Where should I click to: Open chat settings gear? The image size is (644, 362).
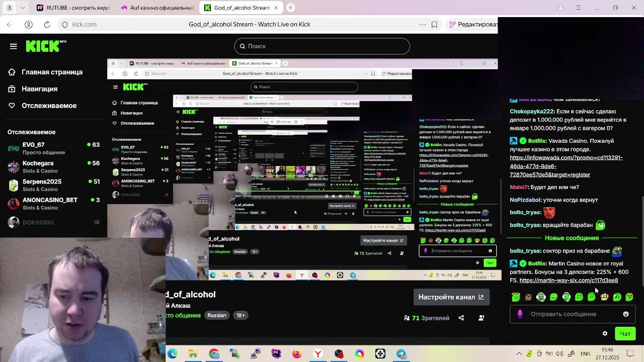tap(605, 333)
